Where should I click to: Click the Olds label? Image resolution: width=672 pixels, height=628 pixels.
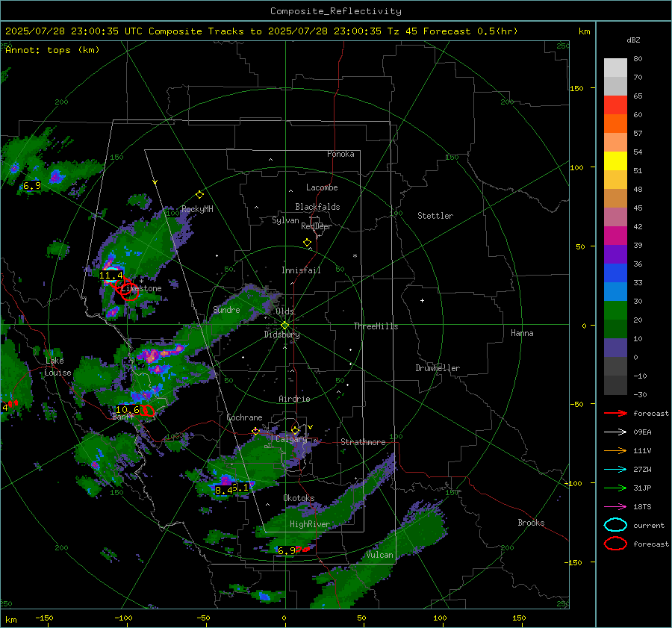click(x=284, y=311)
